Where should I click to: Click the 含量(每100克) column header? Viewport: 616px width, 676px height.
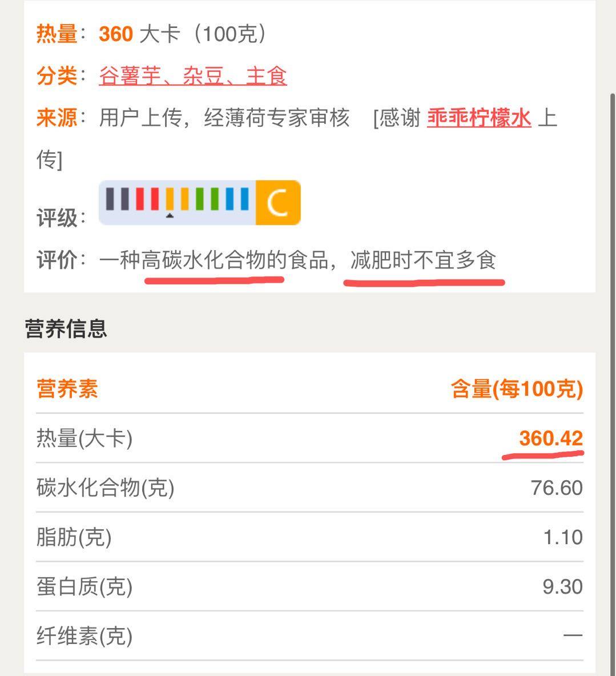(517, 389)
